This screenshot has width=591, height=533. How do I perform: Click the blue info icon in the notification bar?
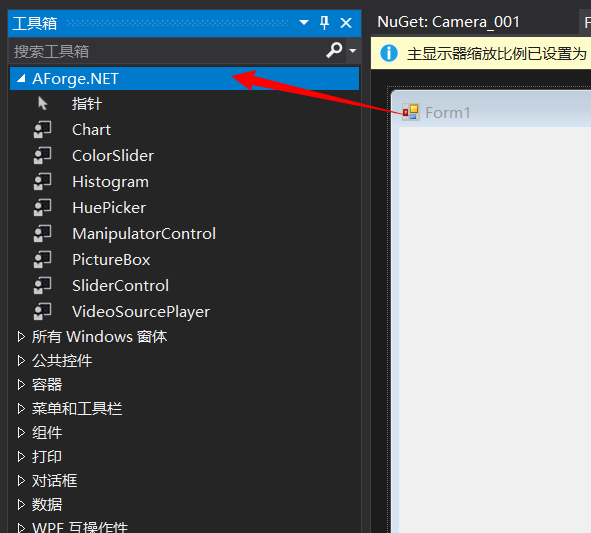click(x=389, y=53)
